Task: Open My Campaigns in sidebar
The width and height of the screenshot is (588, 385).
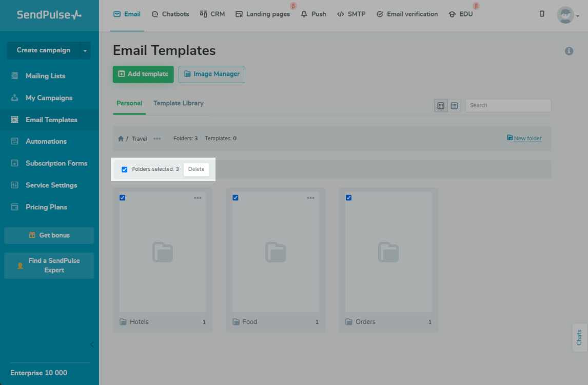Action: 49,98
